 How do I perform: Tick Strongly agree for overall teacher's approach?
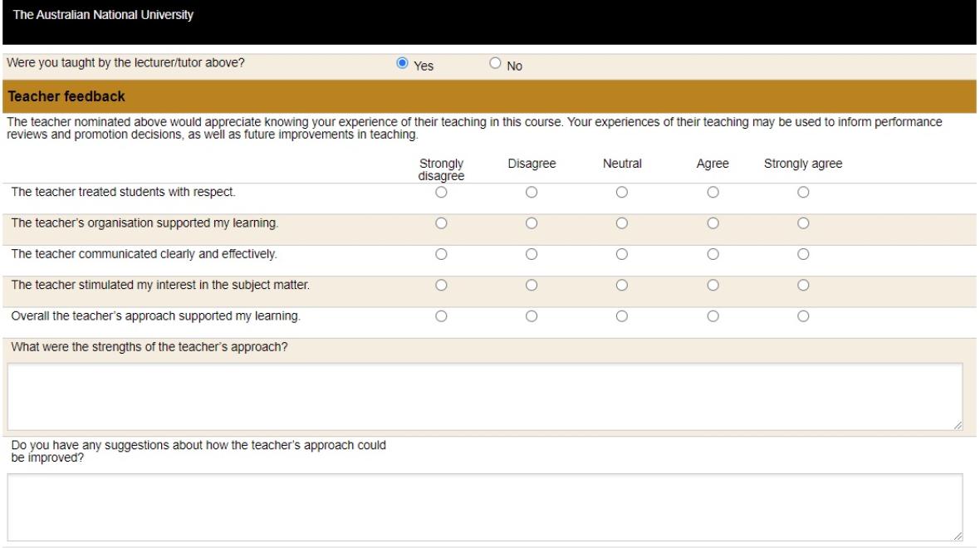[x=803, y=316]
